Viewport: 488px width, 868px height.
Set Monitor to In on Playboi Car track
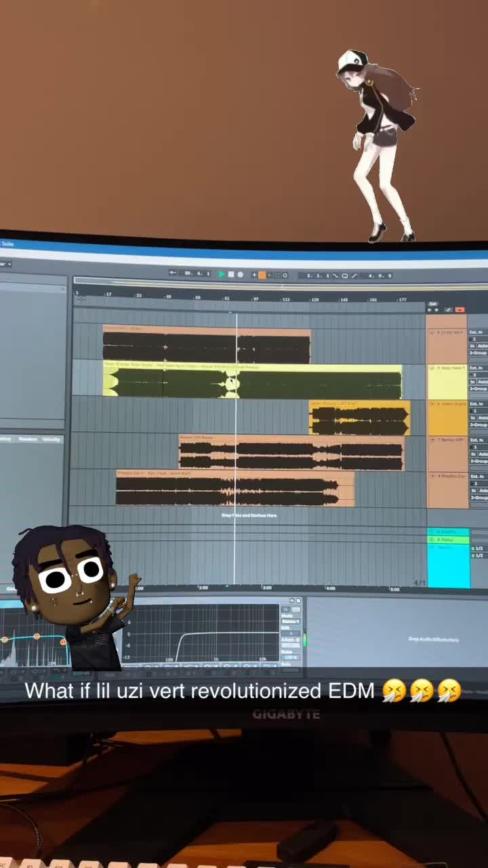click(472, 490)
